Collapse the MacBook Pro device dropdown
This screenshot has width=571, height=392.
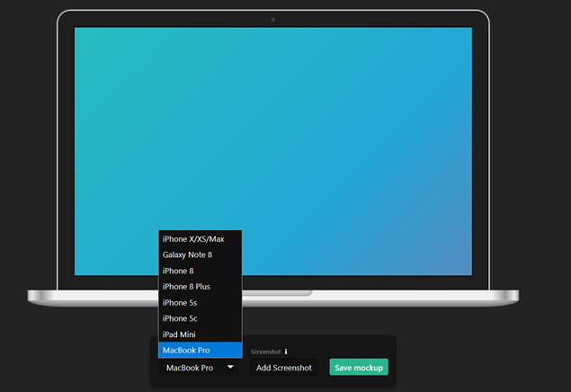click(200, 368)
